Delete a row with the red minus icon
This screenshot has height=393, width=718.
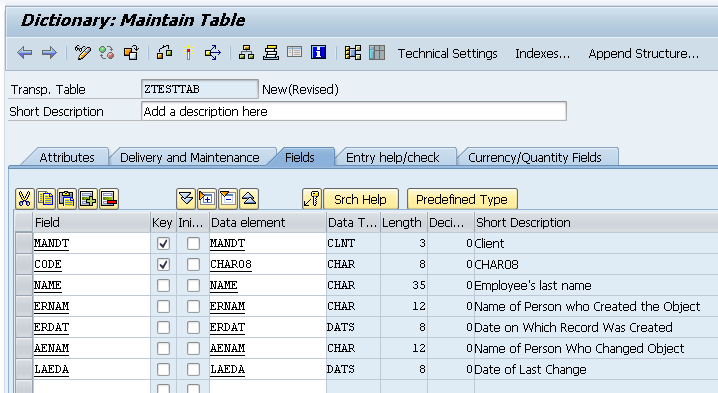(x=109, y=199)
